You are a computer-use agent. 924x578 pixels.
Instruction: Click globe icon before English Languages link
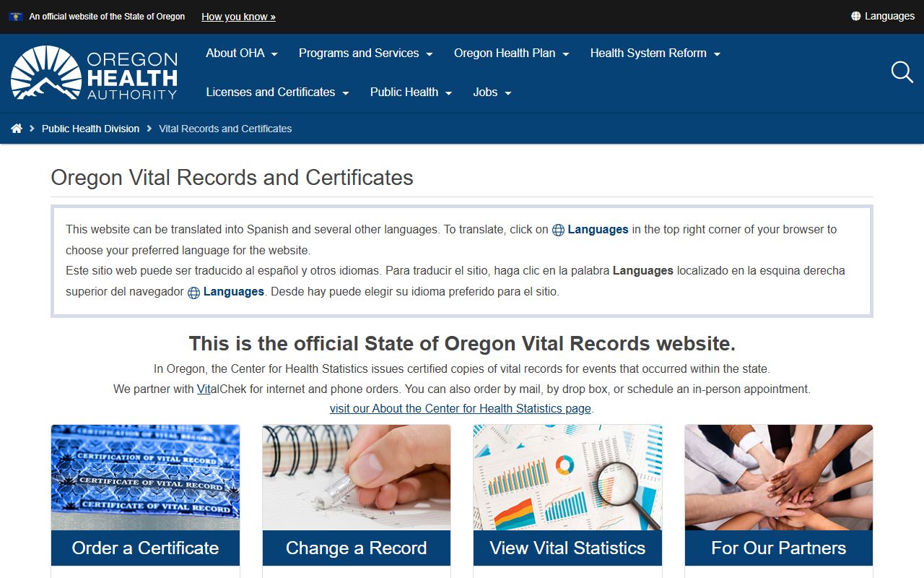point(558,230)
